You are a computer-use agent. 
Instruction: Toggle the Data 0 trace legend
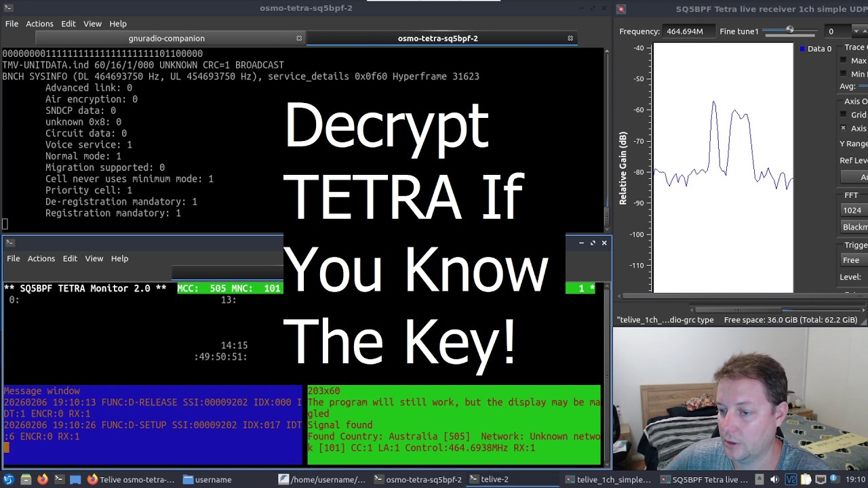point(816,49)
